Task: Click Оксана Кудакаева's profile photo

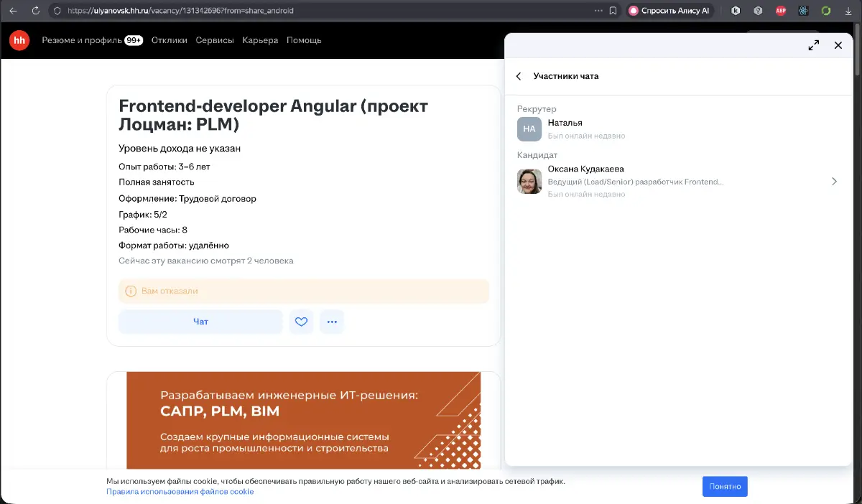Action: pyautogui.click(x=529, y=182)
